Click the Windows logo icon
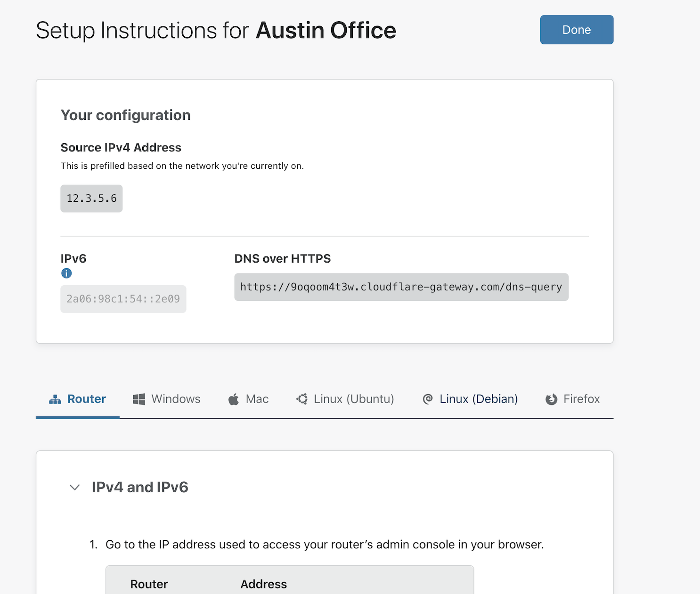 click(139, 399)
